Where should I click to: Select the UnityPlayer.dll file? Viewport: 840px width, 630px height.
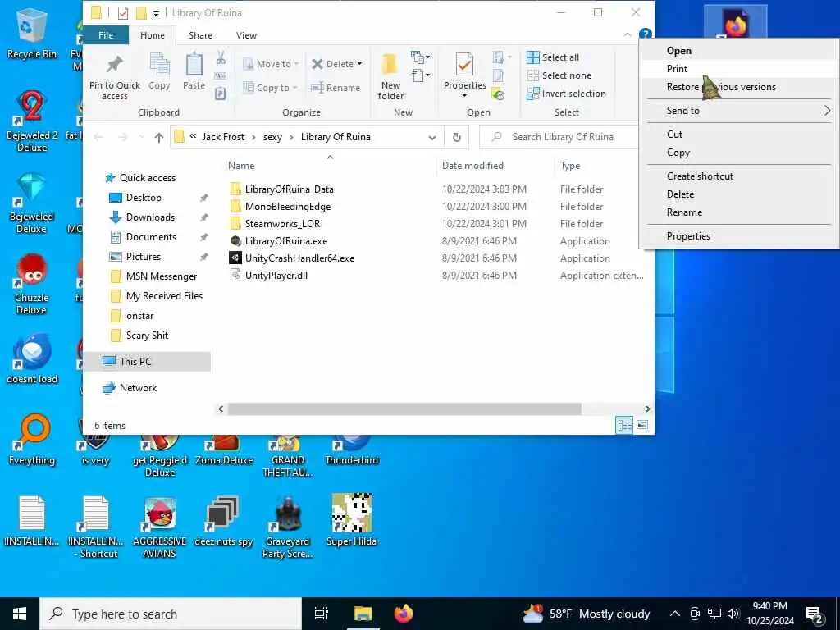pos(276,276)
